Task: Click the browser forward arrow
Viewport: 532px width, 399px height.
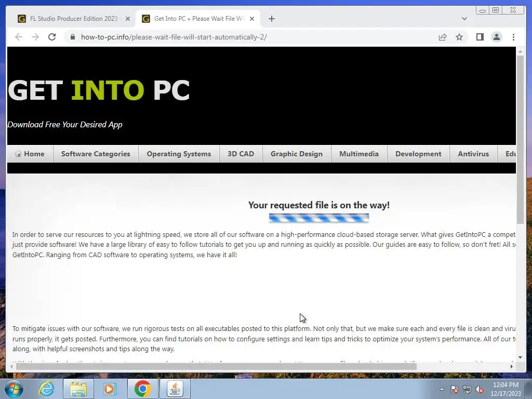Action: tap(35, 37)
